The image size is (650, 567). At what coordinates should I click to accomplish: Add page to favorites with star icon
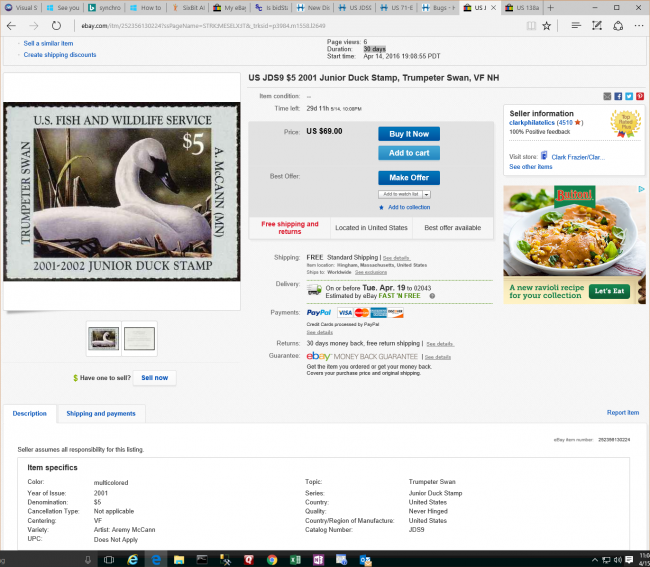click(547, 26)
